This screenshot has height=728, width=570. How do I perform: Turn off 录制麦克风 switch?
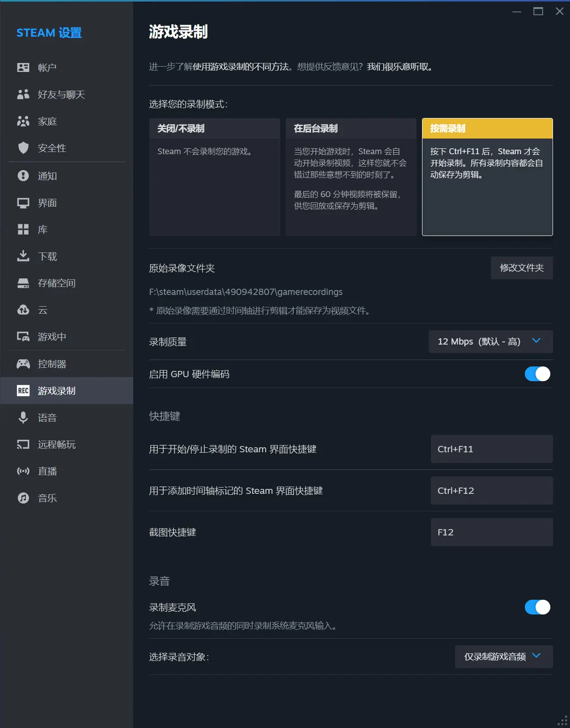coord(537,607)
